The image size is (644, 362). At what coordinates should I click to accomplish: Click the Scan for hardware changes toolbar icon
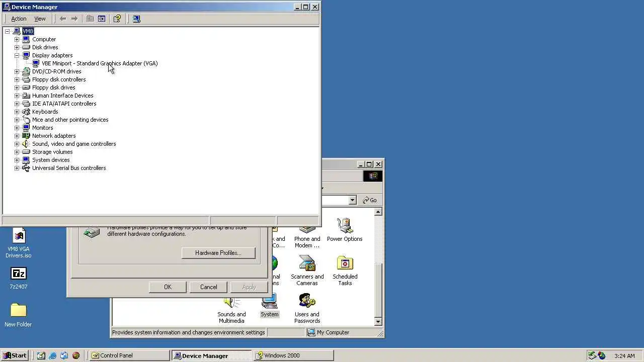[x=136, y=19]
